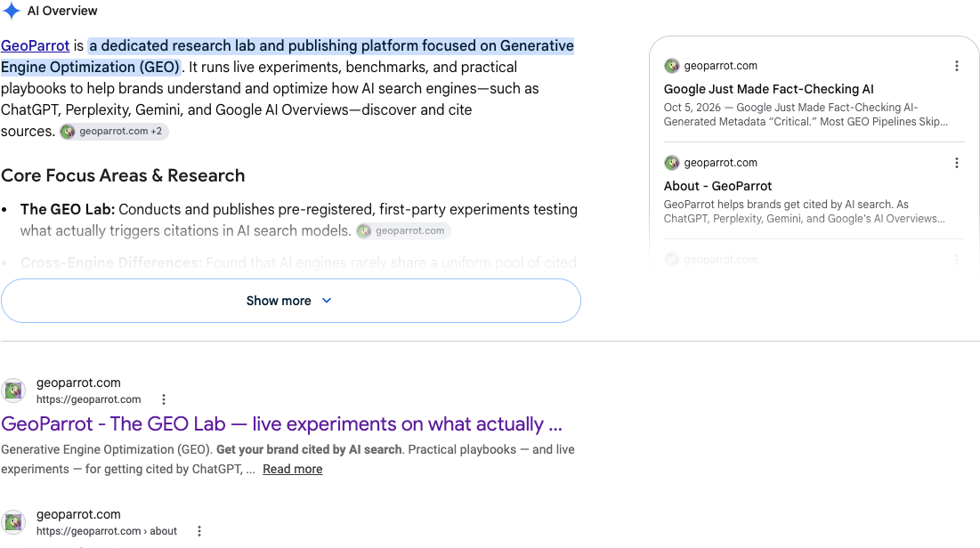
Task: Click the https://geoparrot.com URL text
Action: point(89,399)
